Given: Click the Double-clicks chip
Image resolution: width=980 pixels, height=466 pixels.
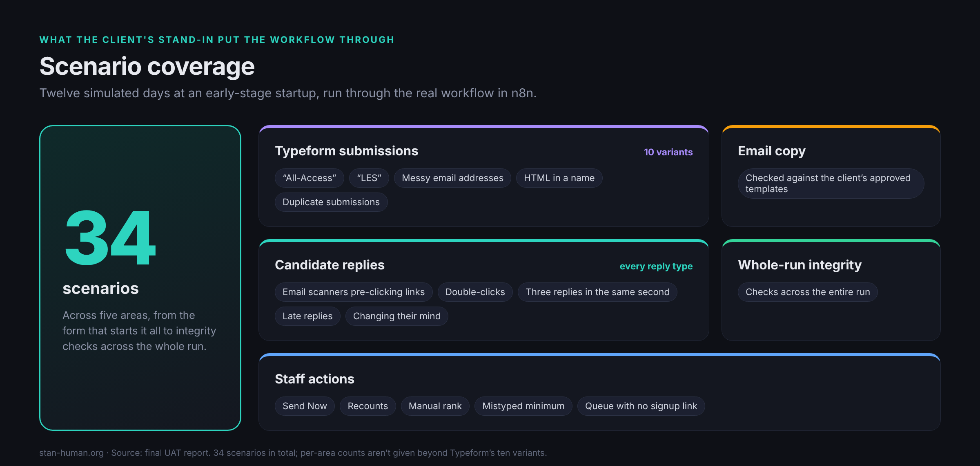Looking at the screenshot, I should pos(475,292).
